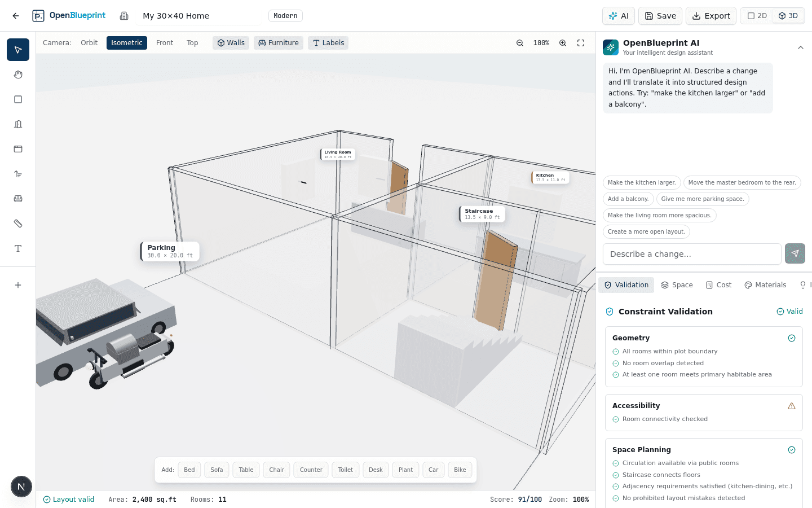Select the furniture sofa tool icon

click(18, 199)
